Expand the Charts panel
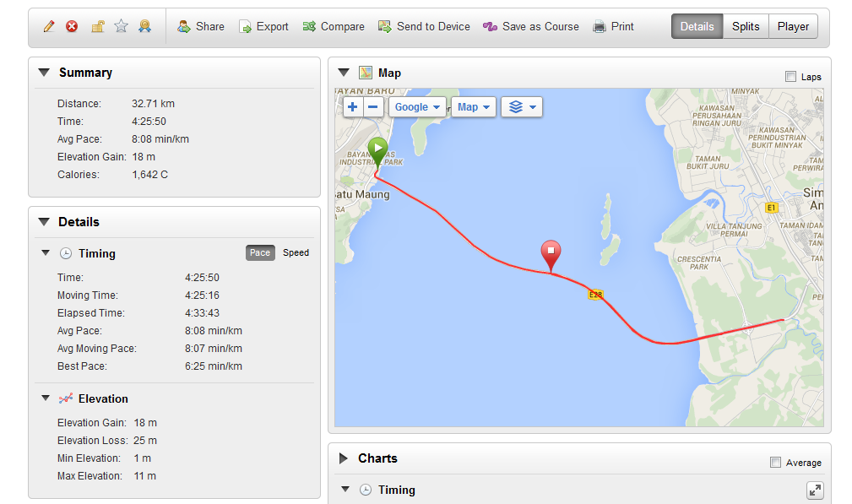The image size is (852, 504). (344, 458)
